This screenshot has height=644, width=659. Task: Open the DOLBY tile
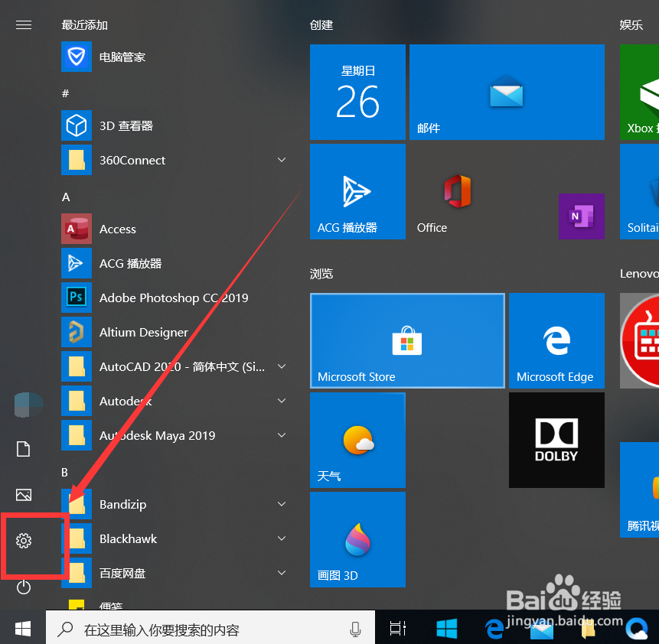556,441
